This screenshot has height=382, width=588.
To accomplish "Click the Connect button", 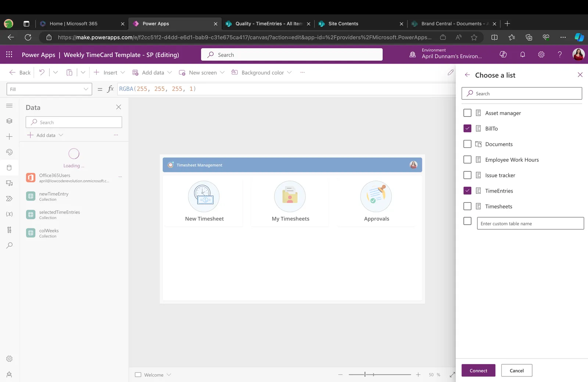I will click(478, 371).
